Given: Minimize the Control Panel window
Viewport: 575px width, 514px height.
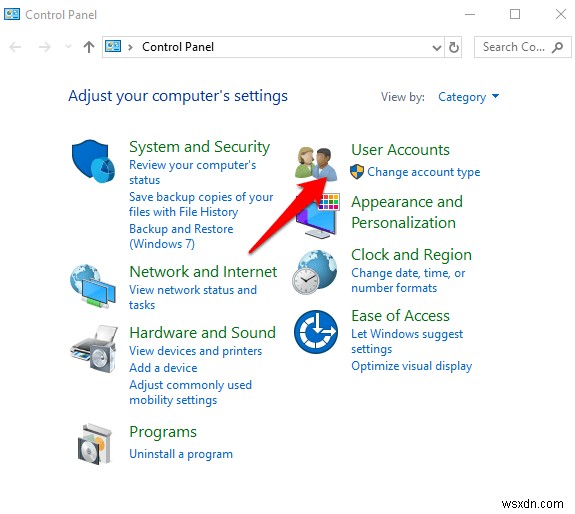Looking at the screenshot, I should [470, 14].
